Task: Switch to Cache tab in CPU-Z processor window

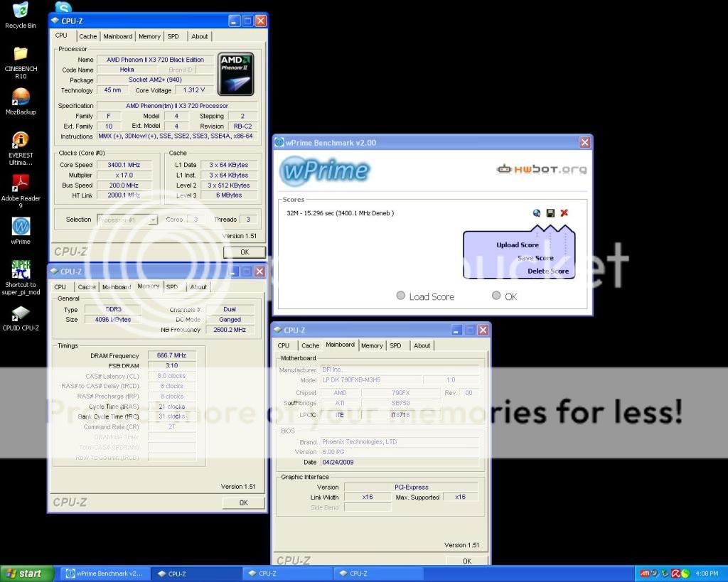Action: pyautogui.click(x=87, y=36)
